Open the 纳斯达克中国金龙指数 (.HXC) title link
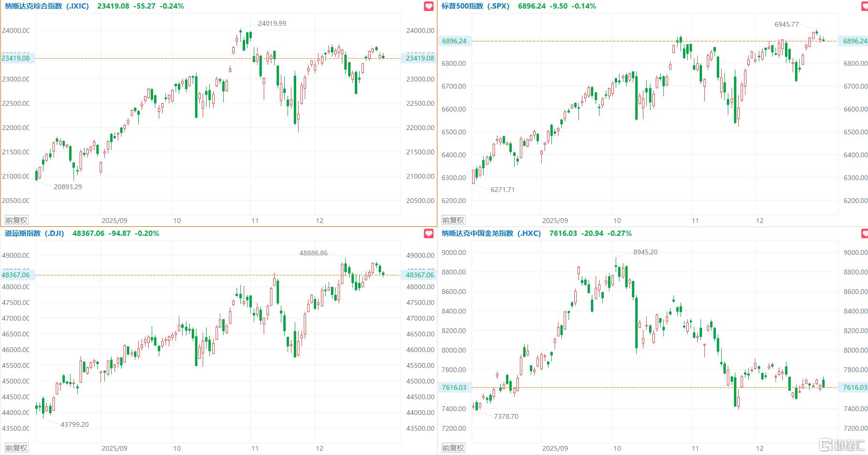 [491, 233]
